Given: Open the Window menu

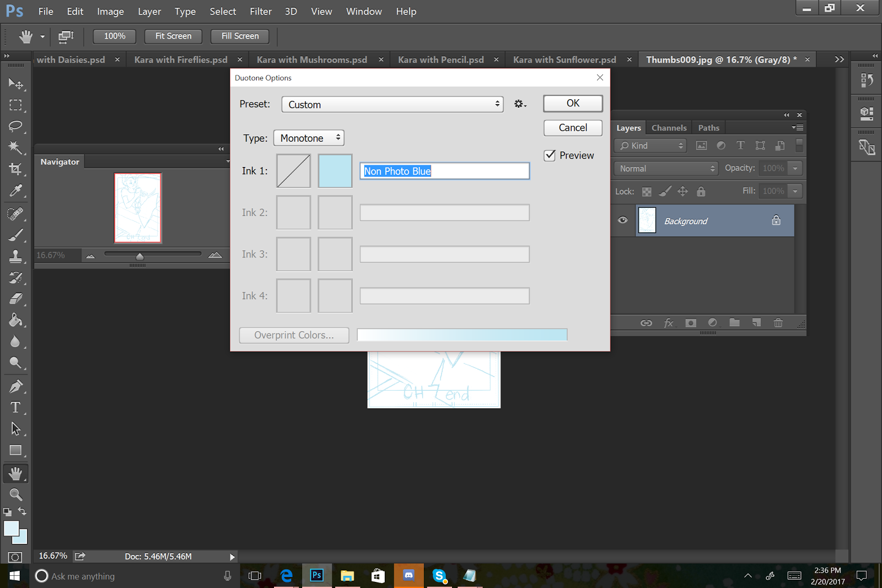Looking at the screenshot, I should [x=364, y=12].
